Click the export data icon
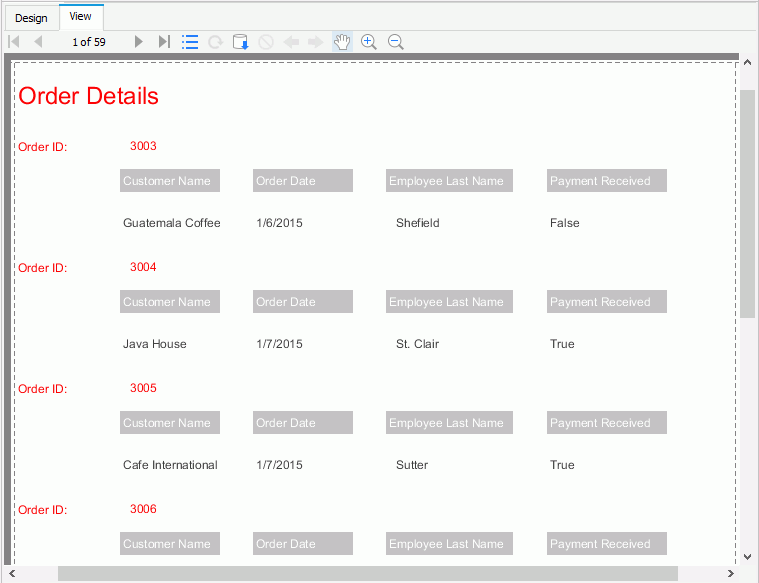The height and width of the screenshot is (583, 759). [240, 42]
